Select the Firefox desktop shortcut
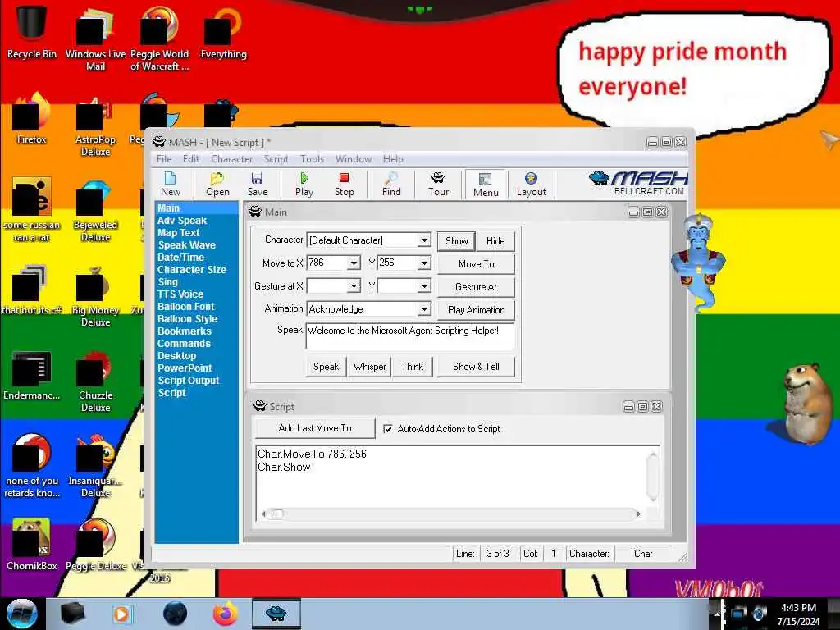 (32, 119)
